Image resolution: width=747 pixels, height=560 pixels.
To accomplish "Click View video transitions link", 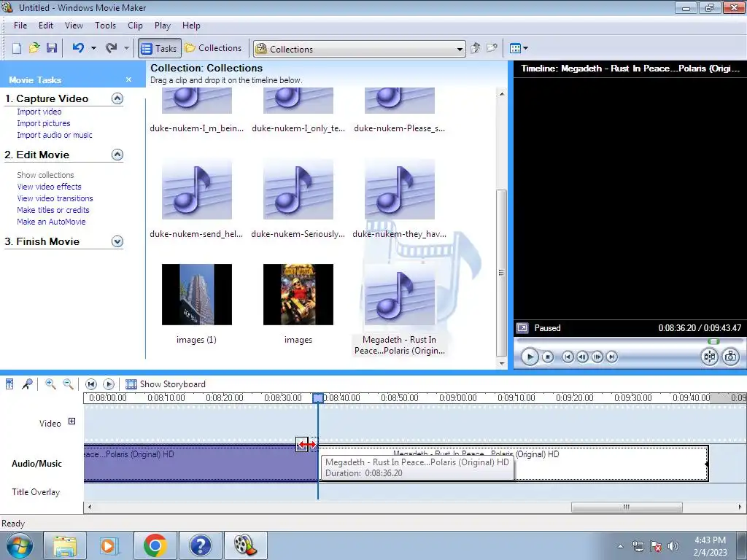I will pos(55,198).
